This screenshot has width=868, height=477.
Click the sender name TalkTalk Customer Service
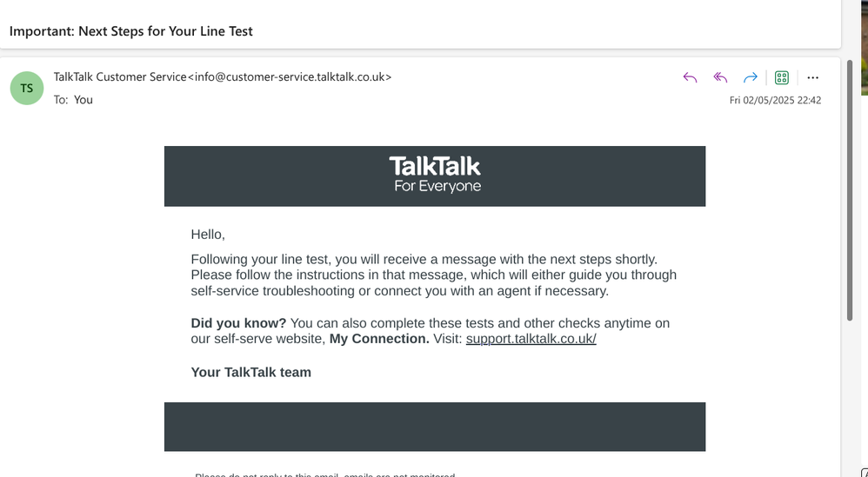[120, 76]
